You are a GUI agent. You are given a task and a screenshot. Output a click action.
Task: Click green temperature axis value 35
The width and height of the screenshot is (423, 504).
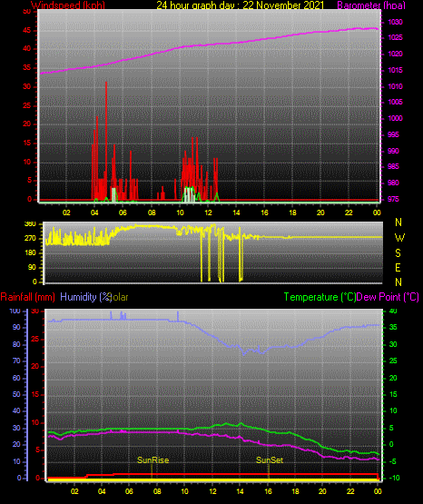click(393, 327)
